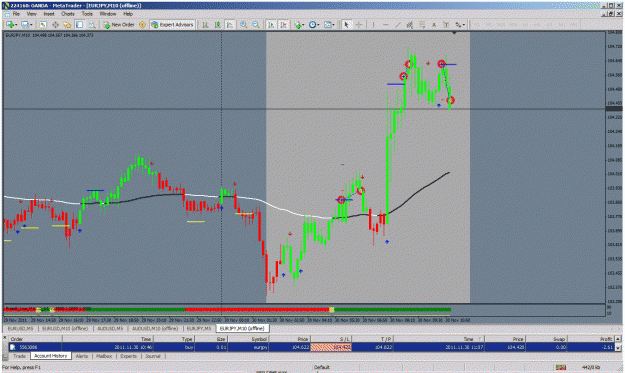Select the text drawing tool
625x373 pixels.
pyautogui.click(x=434, y=25)
